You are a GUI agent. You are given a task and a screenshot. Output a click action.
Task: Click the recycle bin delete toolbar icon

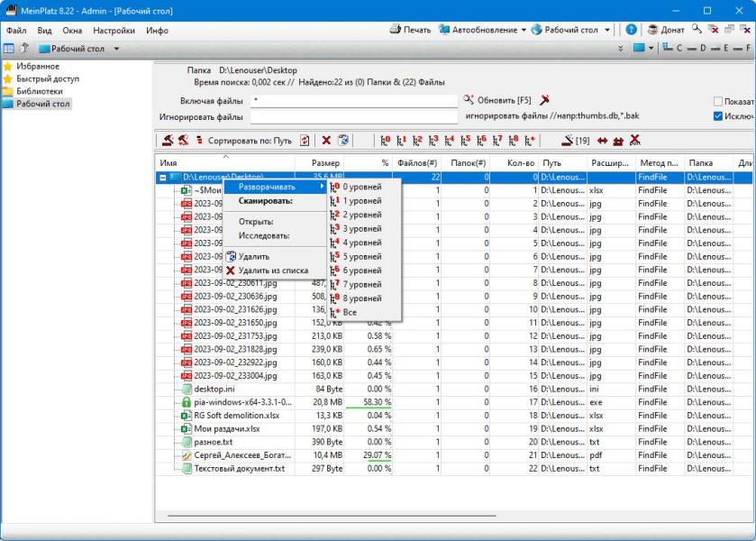[x=343, y=141]
